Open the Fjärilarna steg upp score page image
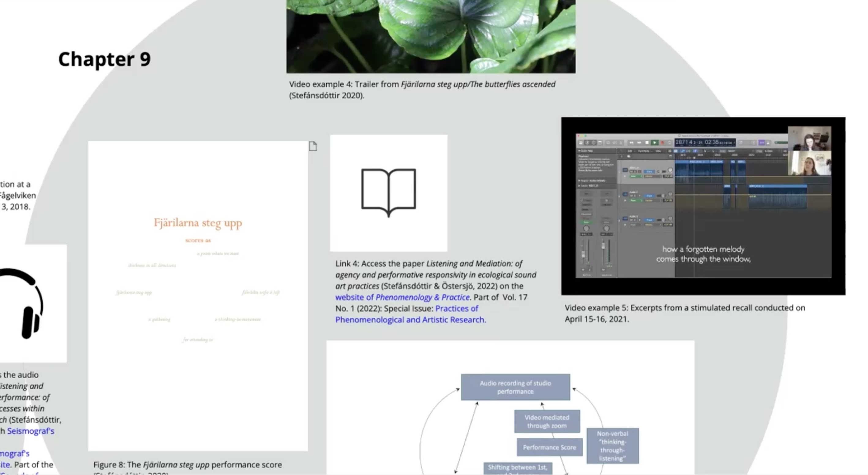The image size is (868, 475). pyautogui.click(x=198, y=296)
